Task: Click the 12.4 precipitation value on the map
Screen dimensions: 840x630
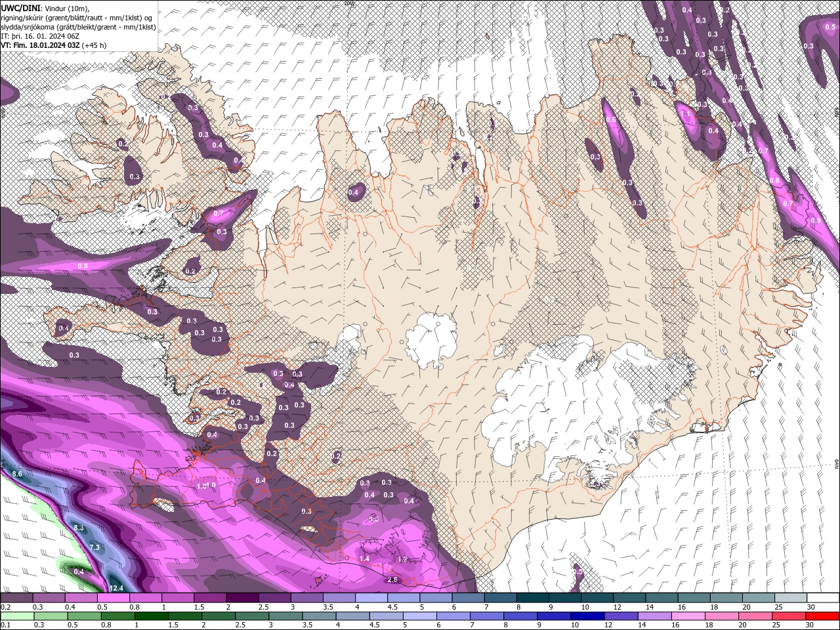Action: click(117, 588)
